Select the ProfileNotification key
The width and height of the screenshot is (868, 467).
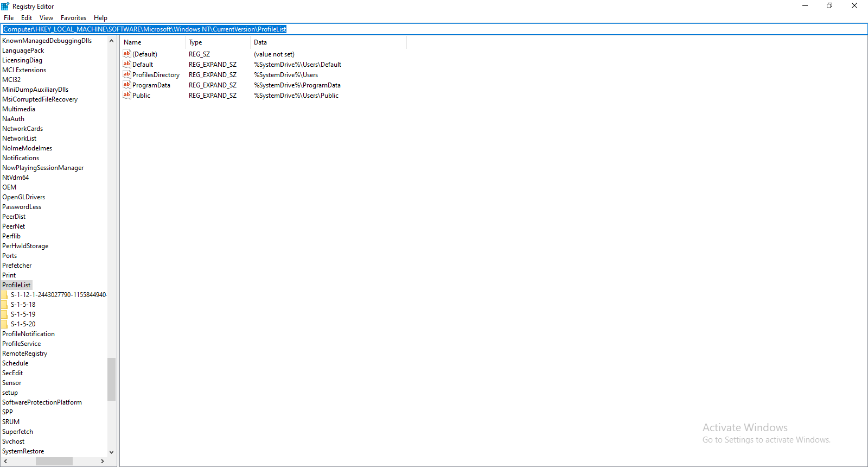28,334
